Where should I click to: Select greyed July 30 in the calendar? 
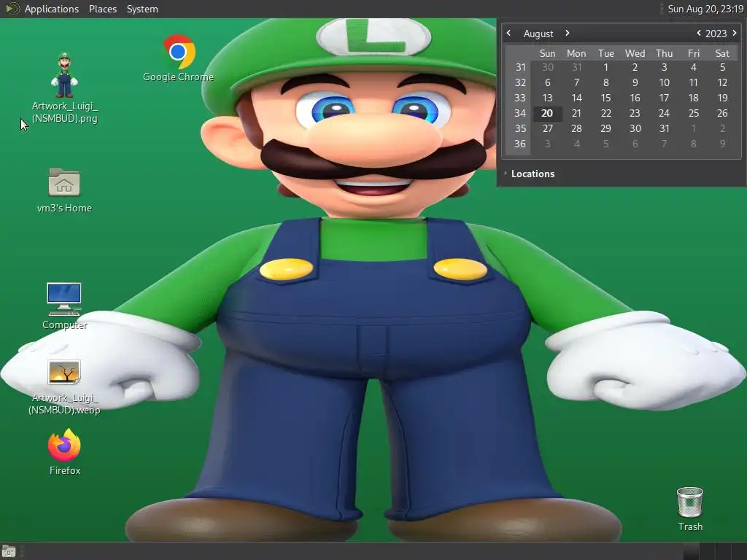click(x=547, y=68)
